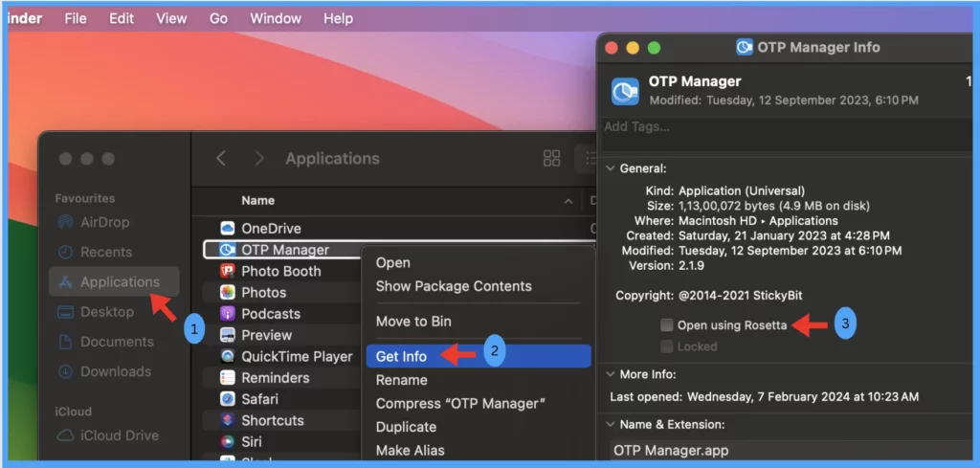This screenshot has width=980, height=468.
Task: Click the iCloud Drive cloud icon
Action: click(65, 435)
